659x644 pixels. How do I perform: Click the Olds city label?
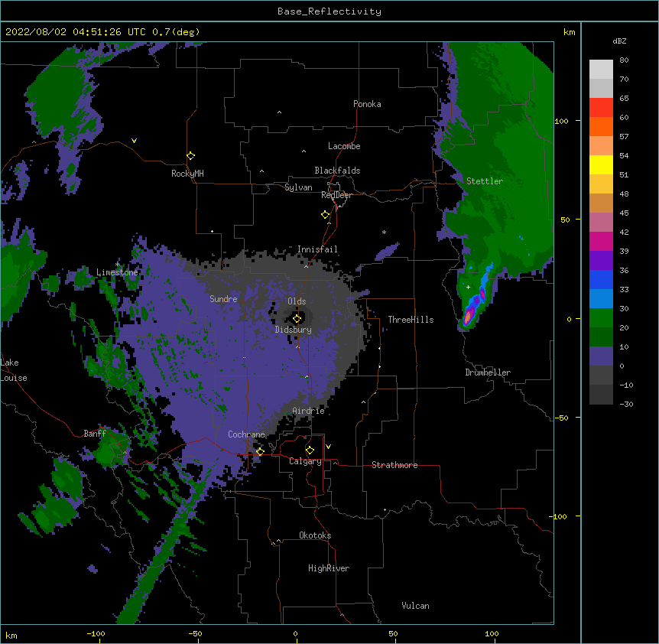click(x=297, y=301)
